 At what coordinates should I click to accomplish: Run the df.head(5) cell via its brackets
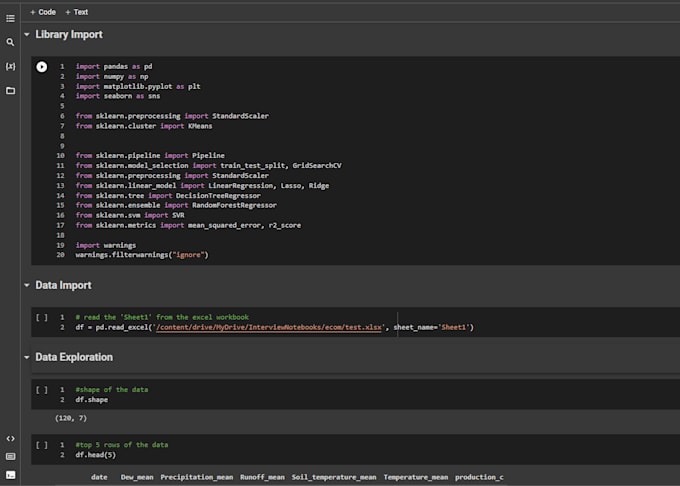(42, 445)
